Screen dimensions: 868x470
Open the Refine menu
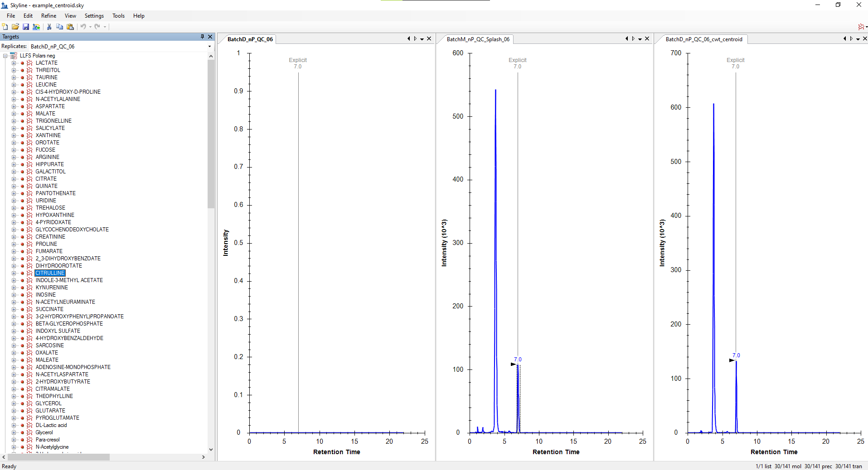pyautogui.click(x=48, y=16)
